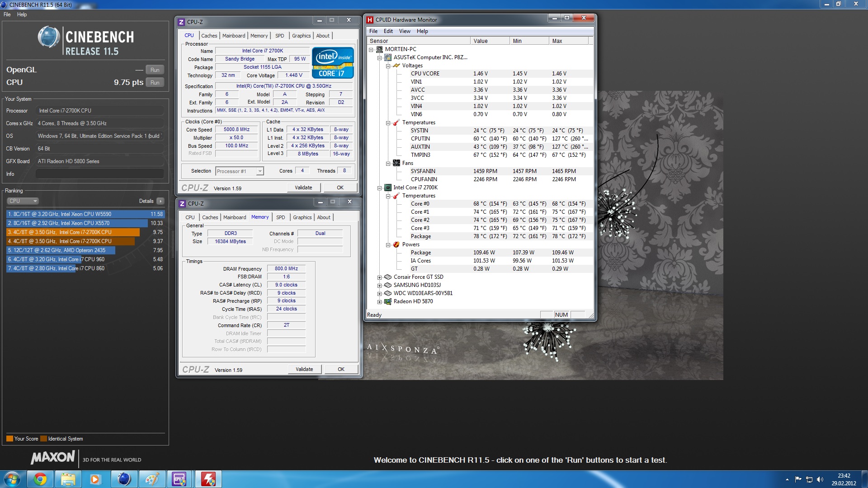This screenshot has width=868, height=488.
Task: Click the Intel Core i7 logo in CPU-Z
Action: pos(333,63)
